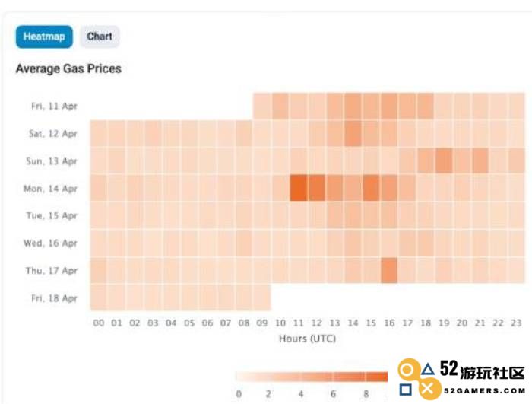Click the Average Gas Prices heading
The height and width of the screenshot is (404, 532).
pos(68,68)
